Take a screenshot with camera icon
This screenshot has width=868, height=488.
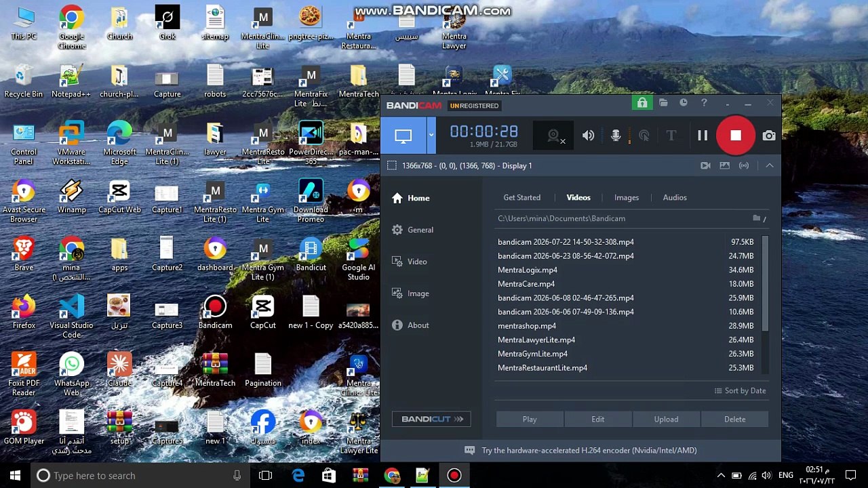769,136
